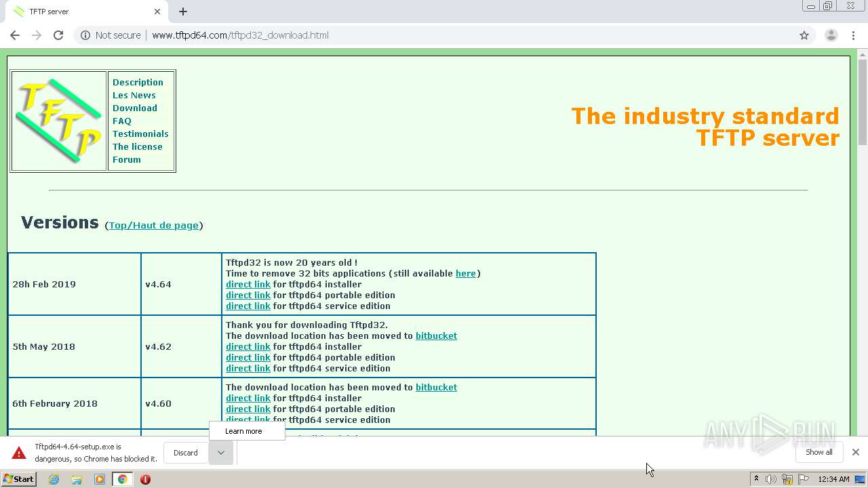Click the show desktop monitor tray icon
The height and width of the screenshot is (488, 868).
point(860,479)
